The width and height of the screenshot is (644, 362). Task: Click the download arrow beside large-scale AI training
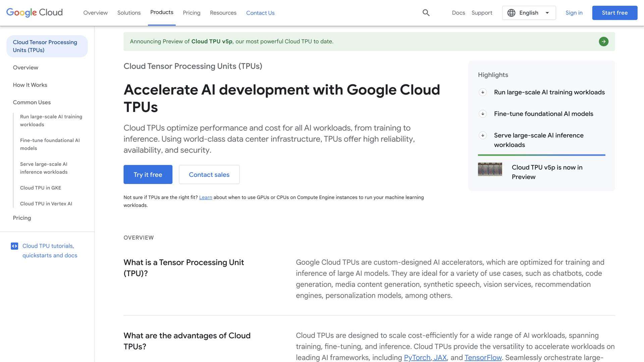[x=483, y=92]
